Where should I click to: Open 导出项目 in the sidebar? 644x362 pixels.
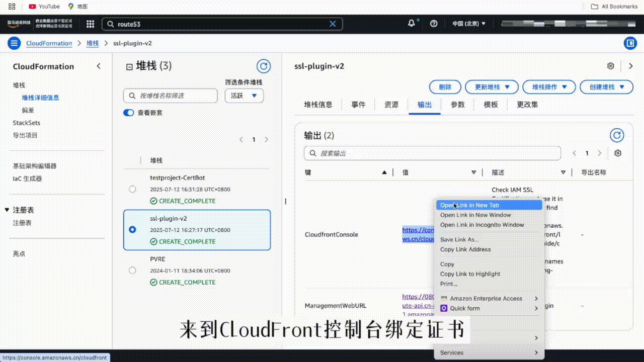(25, 135)
